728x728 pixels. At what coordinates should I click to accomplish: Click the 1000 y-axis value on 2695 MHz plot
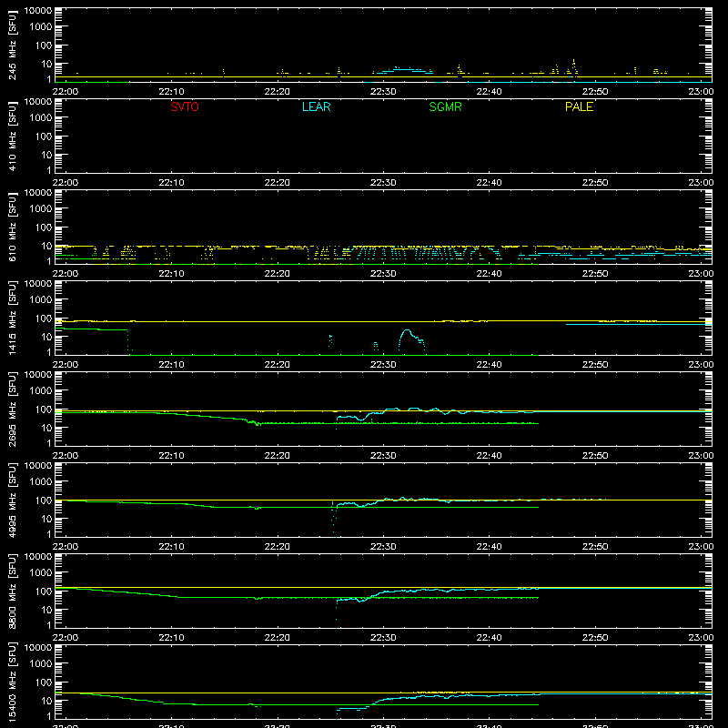coord(41,391)
